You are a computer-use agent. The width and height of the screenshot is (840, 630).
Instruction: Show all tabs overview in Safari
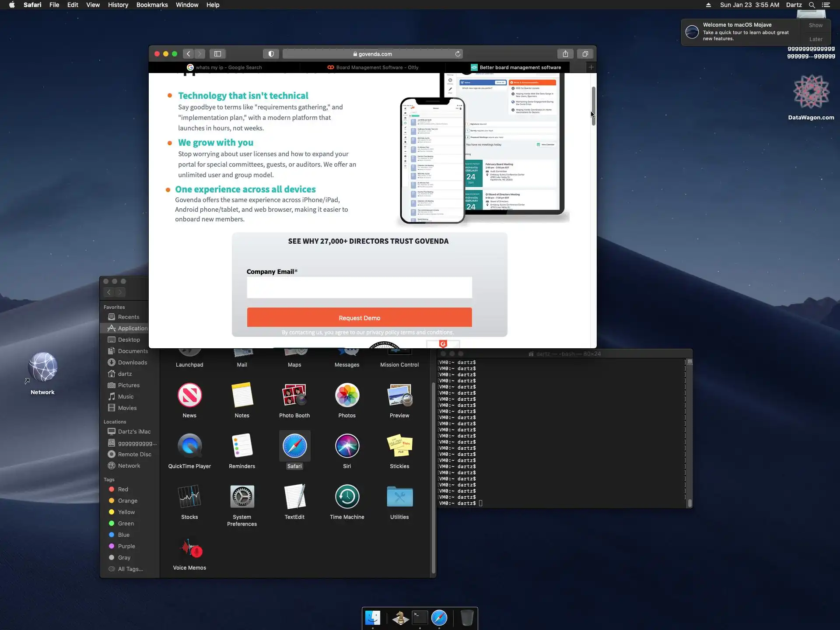coord(585,54)
